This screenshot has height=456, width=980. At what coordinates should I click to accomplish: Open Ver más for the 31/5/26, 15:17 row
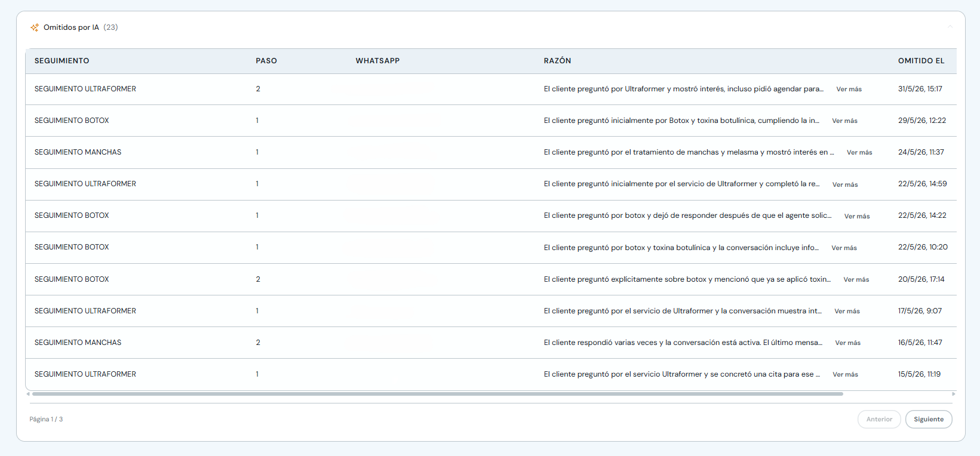849,90
